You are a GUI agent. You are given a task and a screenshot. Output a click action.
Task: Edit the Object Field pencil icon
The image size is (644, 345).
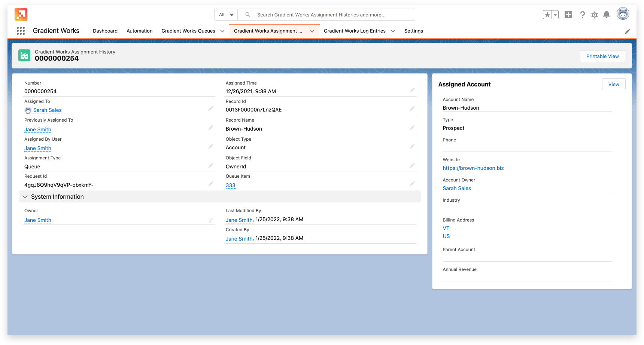(x=412, y=165)
